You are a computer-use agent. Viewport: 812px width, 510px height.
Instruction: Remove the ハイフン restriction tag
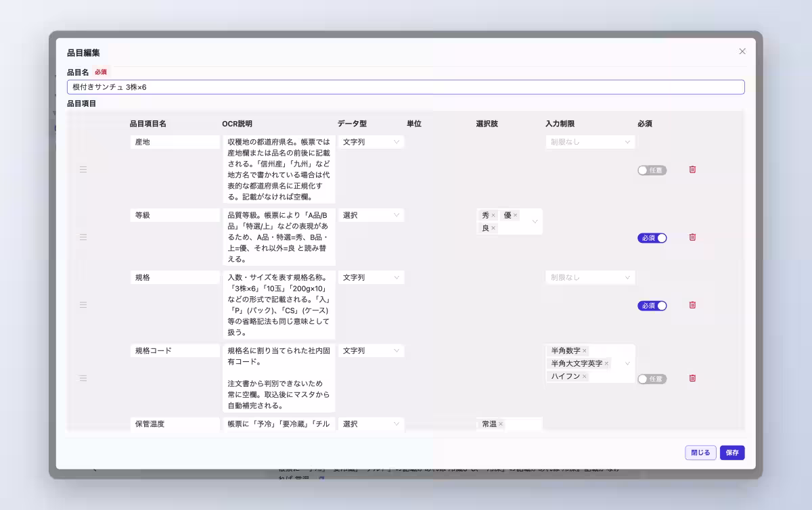click(585, 376)
